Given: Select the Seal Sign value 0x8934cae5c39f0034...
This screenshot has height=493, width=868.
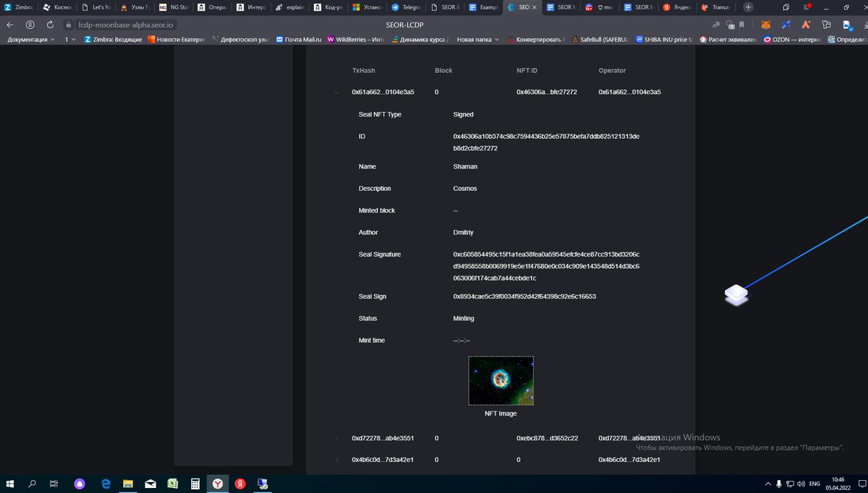Looking at the screenshot, I should [524, 296].
